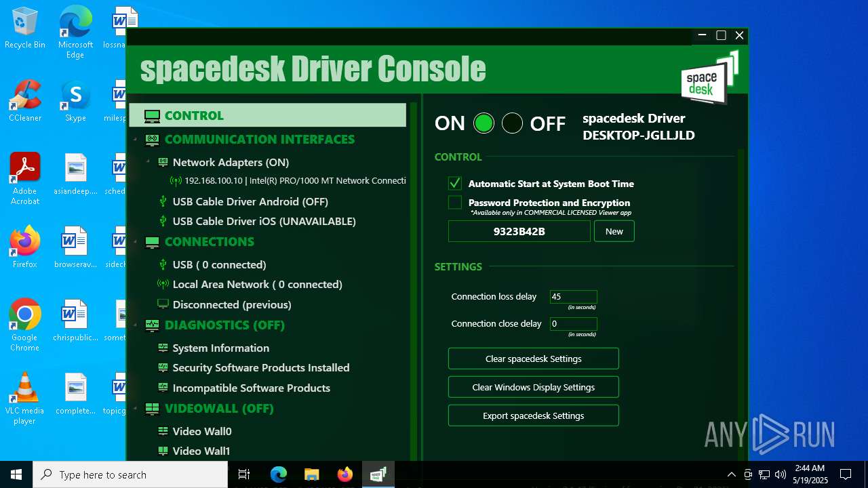The height and width of the screenshot is (488, 868).
Task: Show hidden icons in system tray
Action: click(731, 474)
